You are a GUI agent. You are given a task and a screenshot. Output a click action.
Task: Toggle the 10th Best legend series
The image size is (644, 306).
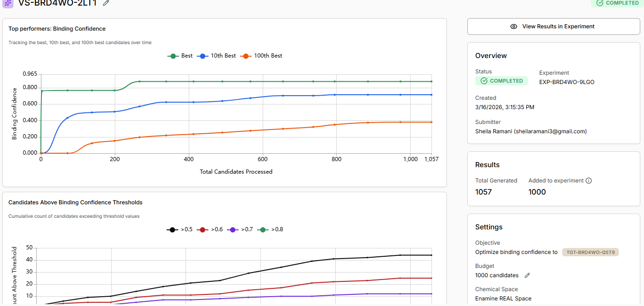(217, 56)
